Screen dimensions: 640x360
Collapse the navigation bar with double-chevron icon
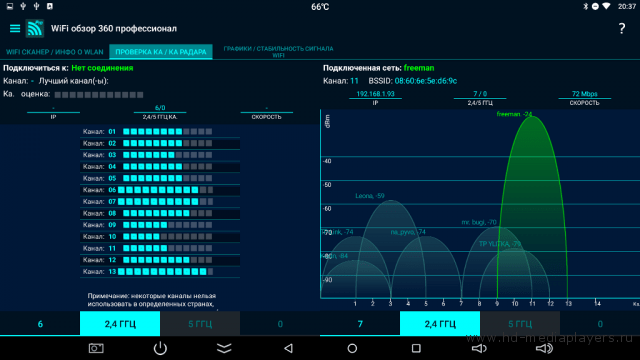point(224,348)
